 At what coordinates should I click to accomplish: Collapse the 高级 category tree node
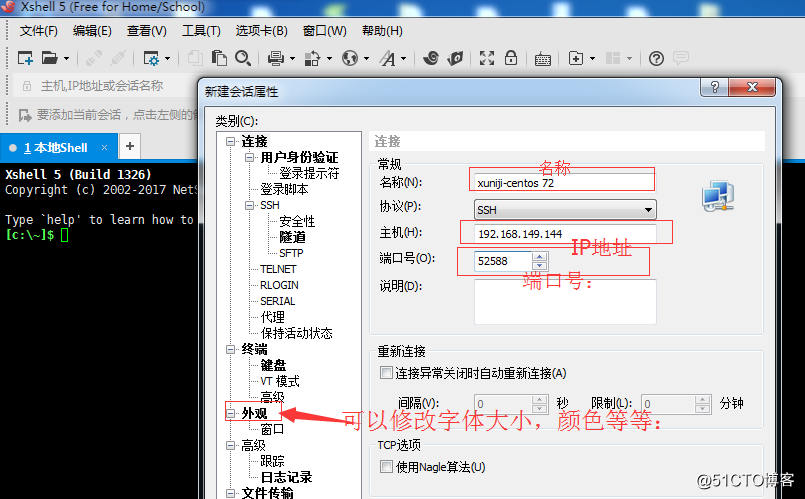click(231, 446)
